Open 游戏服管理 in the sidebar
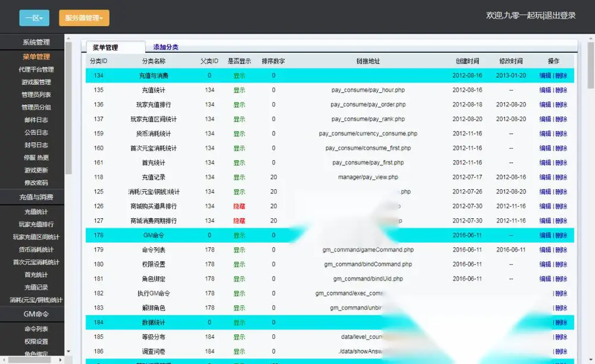 click(36, 82)
